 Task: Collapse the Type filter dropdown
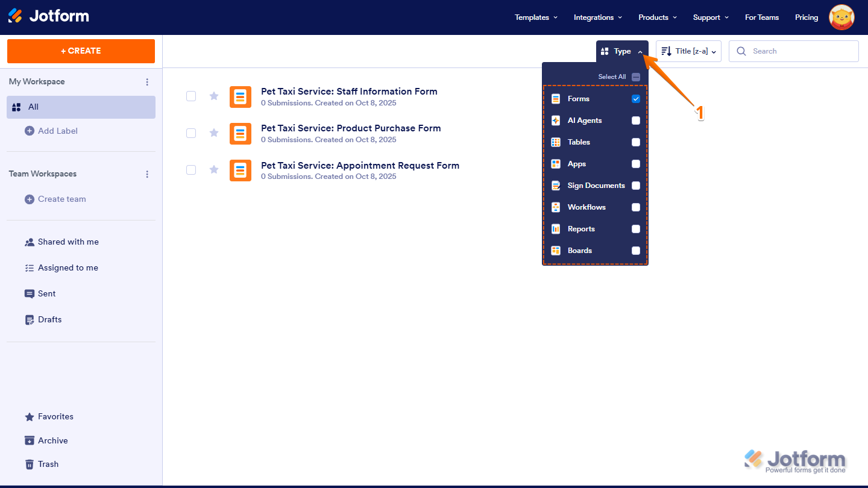622,51
